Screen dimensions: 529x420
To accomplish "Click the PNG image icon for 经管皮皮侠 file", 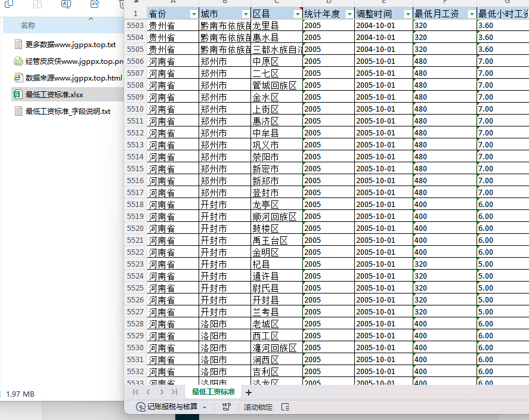I will click(x=18, y=61).
